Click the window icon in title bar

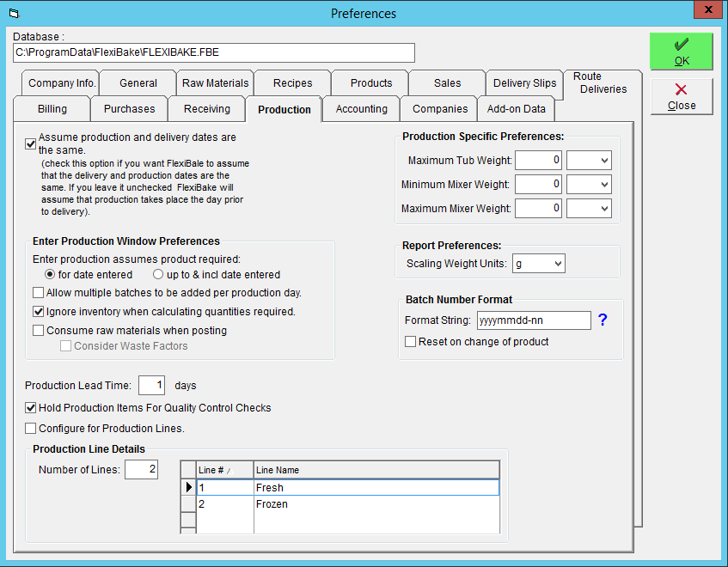(15, 14)
